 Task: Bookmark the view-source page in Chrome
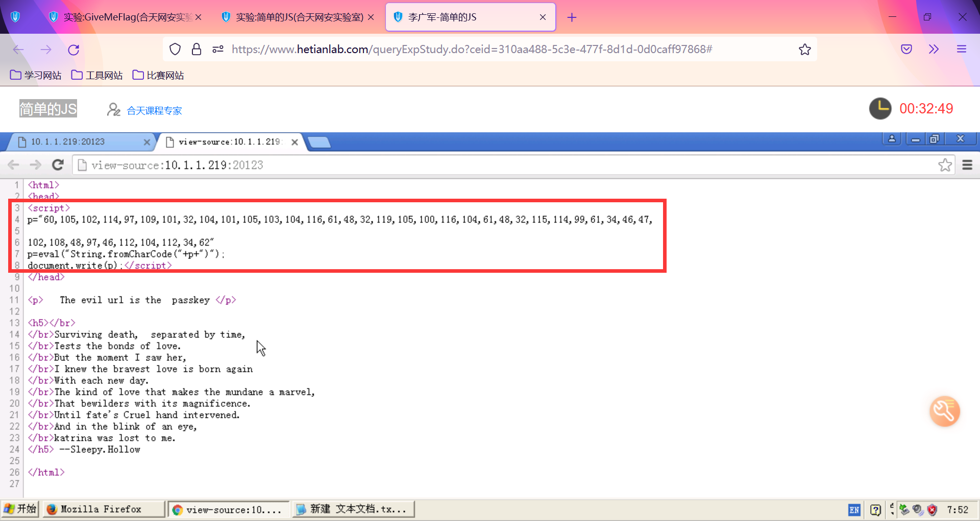point(945,164)
